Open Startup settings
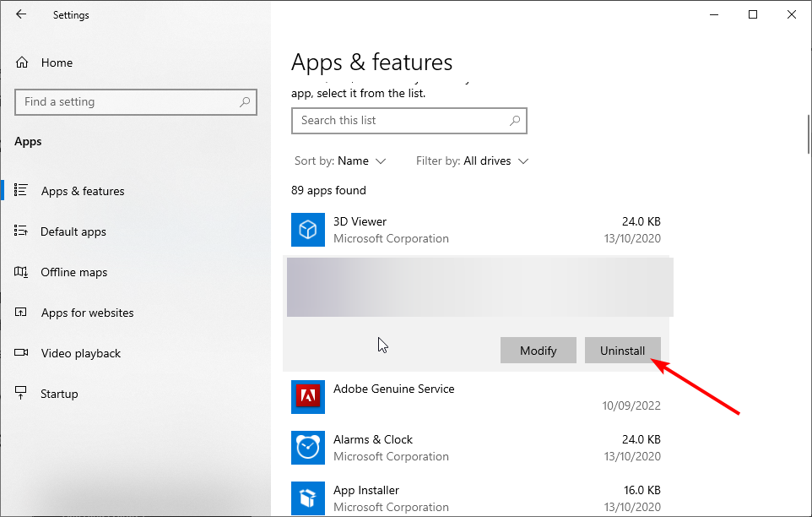 click(x=59, y=394)
